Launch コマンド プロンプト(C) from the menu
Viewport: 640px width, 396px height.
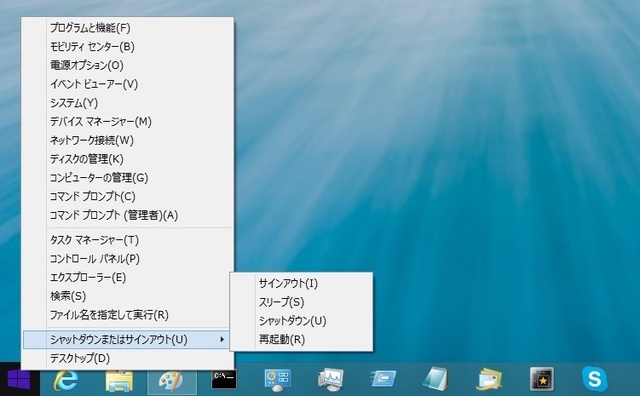(128, 196)
